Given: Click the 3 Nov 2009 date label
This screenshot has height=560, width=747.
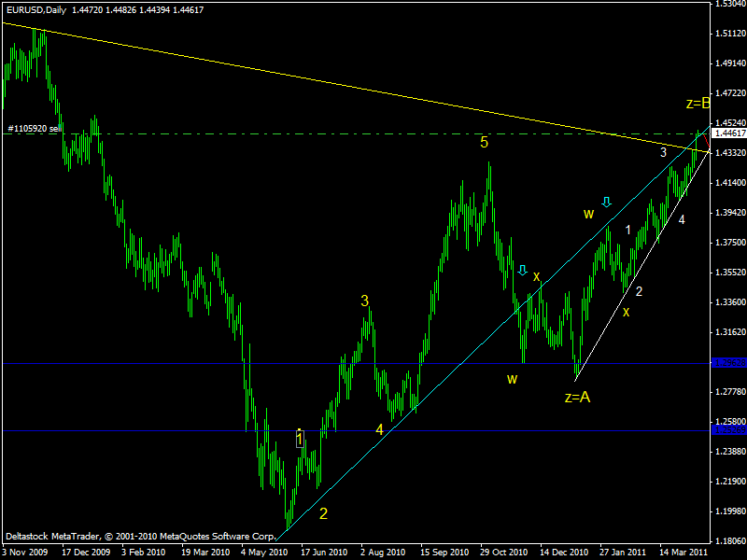Looking at the screenshot, I should (x=25, y=552).
